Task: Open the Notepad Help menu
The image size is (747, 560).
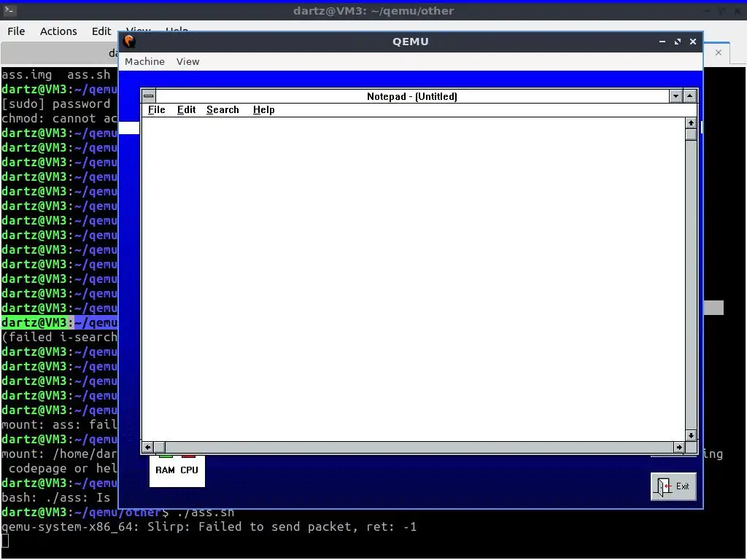Action: (263, 110)
